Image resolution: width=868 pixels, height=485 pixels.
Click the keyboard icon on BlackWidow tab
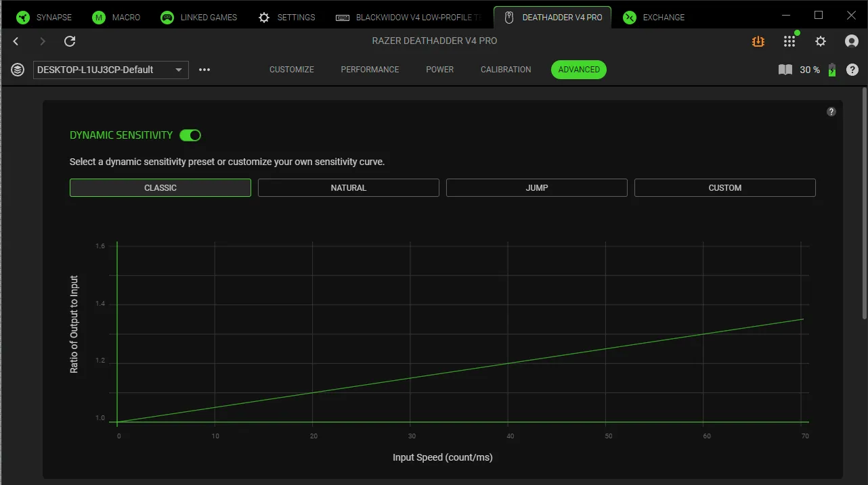[343, 18]
